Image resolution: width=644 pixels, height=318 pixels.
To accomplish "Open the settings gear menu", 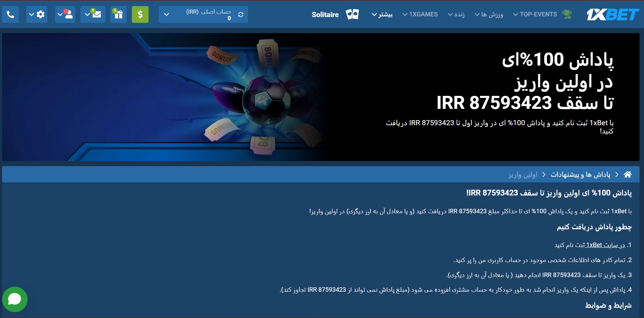I will [x=41, y=15].
